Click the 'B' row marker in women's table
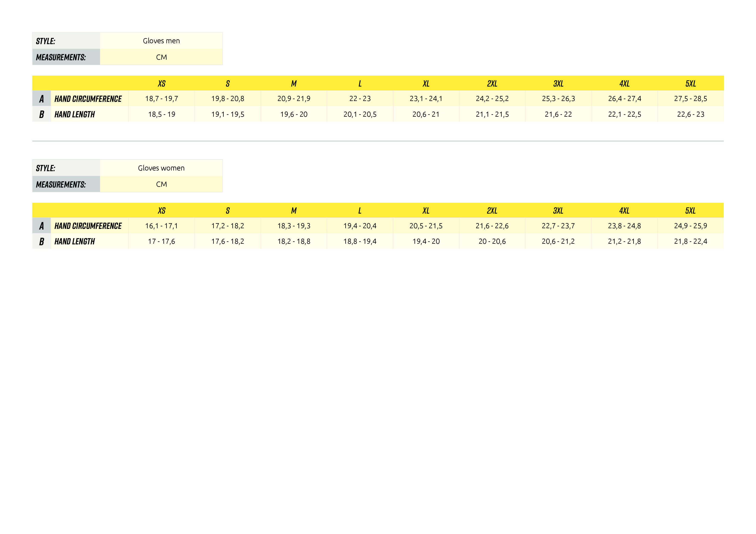756x534 pixels. coord(42,241)
